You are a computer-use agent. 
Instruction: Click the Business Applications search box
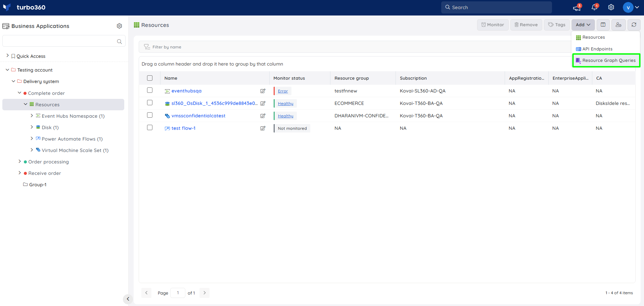[x=64, y=41]
